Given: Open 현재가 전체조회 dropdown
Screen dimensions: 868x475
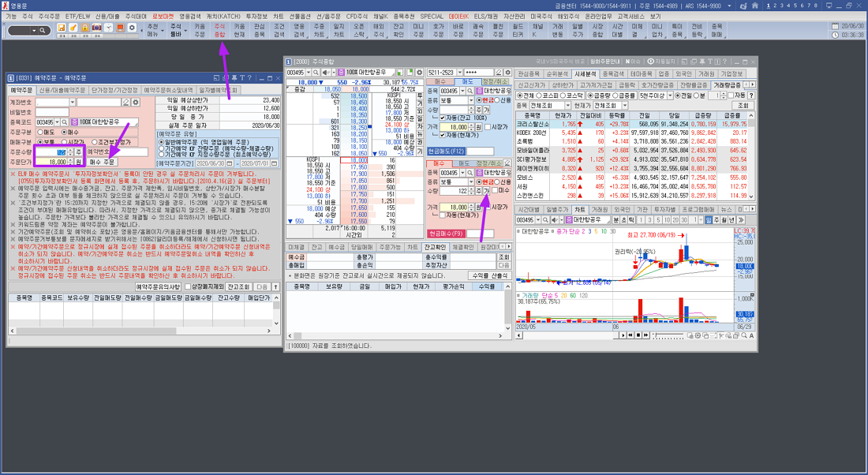Looking at the screenshot, I should tap(625, 105).
